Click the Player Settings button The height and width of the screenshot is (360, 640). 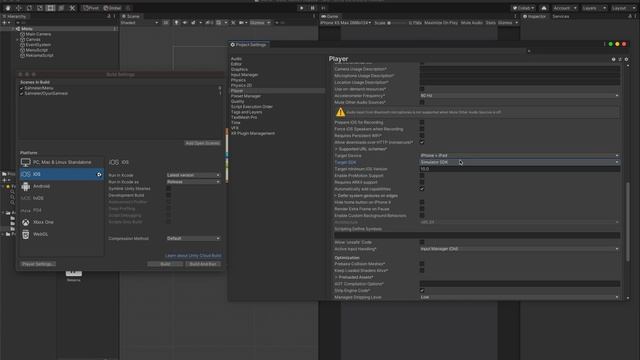click(37, 264)
